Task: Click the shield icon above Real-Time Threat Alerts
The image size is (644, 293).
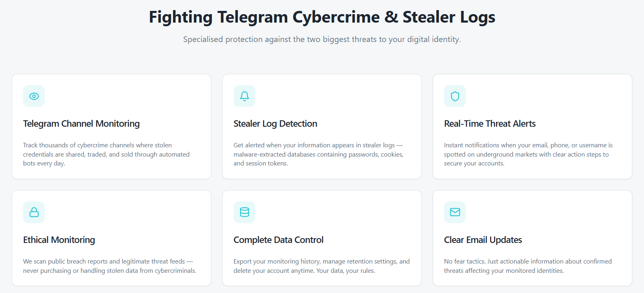Action: coord(455,96)
